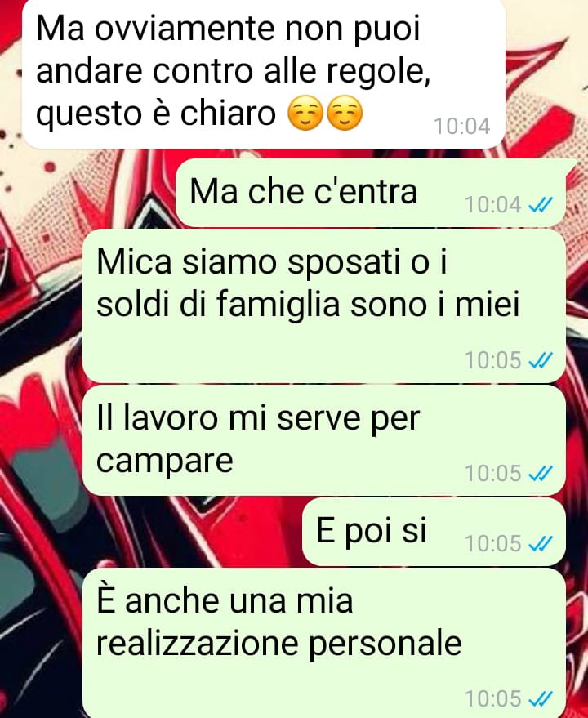Tap the 10:05 timestamp on 'realizzazione personale' message
Screen dimensions: 588x718
click(493, 699)
